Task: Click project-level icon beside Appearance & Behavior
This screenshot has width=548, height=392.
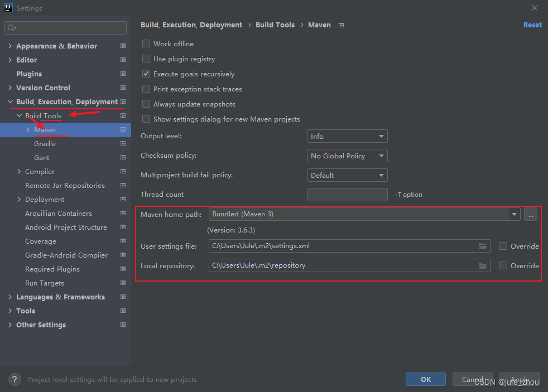Action: [x=123, y=46]
